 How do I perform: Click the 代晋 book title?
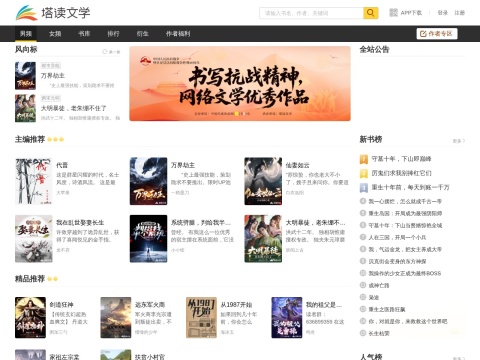pyautogui.click(x=62, y=165)
